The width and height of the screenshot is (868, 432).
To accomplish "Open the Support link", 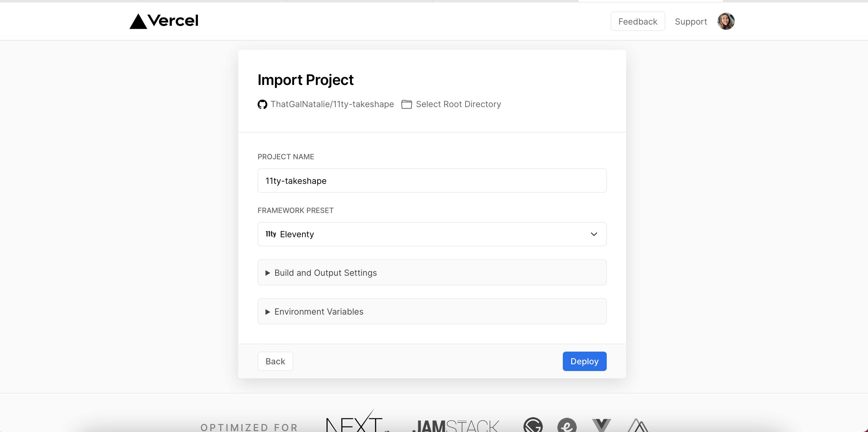I will [x=691, y=22].
